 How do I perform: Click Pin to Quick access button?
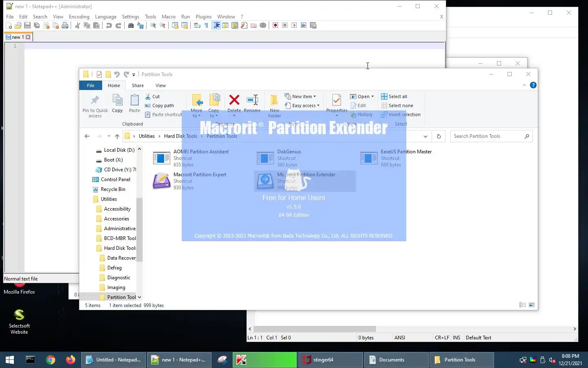pos(95,106)
